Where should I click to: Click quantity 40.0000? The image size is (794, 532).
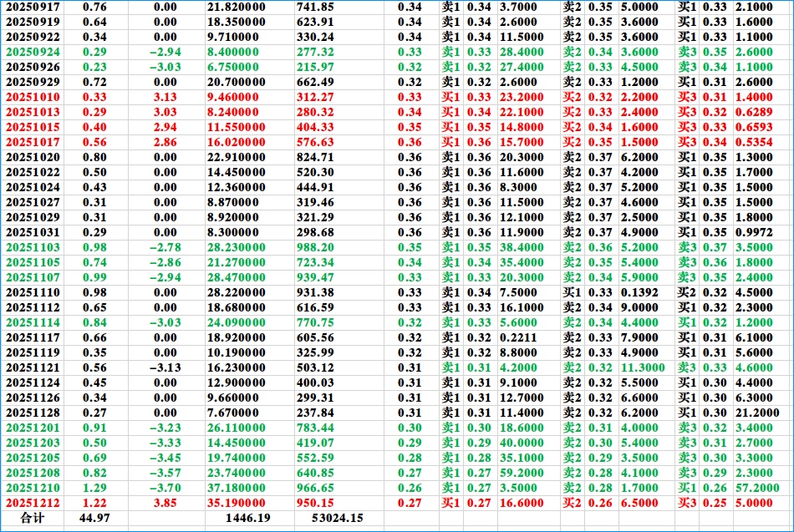pyautogui.click(x=522, y=443)
